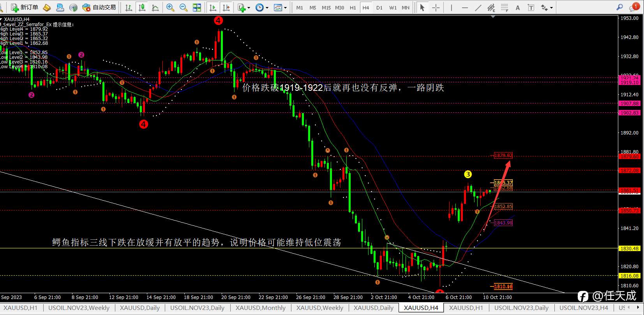Click the yellow semafor marker 3
644x315 pixels.
click(468, 174)
